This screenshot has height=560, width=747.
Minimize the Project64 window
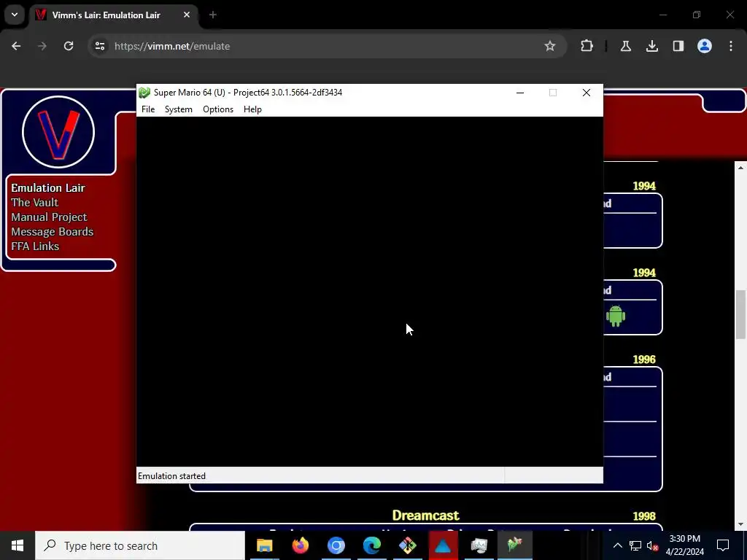click(520, 93)
